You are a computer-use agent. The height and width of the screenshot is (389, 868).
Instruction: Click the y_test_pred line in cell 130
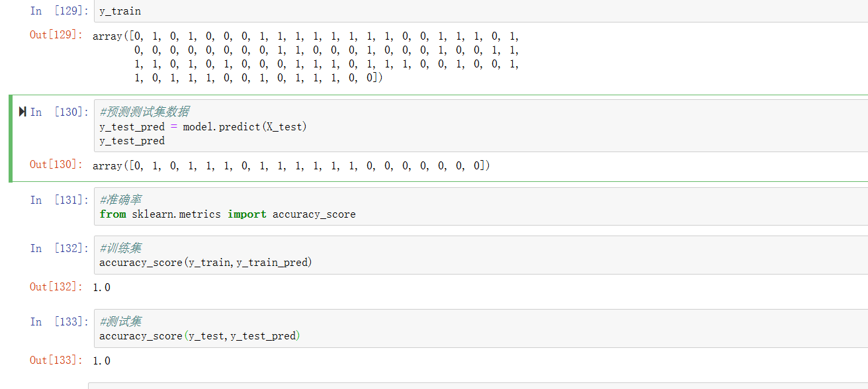[132, 141]
